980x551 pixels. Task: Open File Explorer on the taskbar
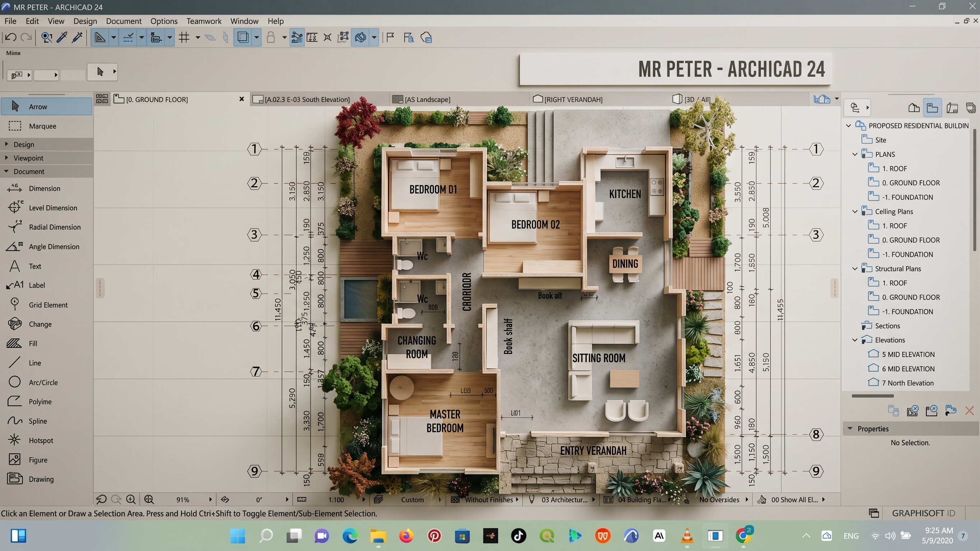[378, 536]
